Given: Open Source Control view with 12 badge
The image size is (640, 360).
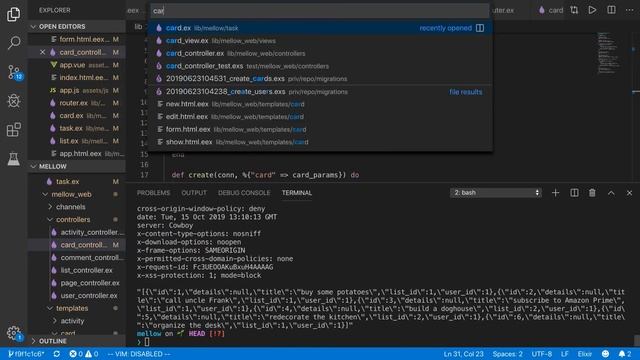Looking at the screenshot, I should (x=14, y=72).
